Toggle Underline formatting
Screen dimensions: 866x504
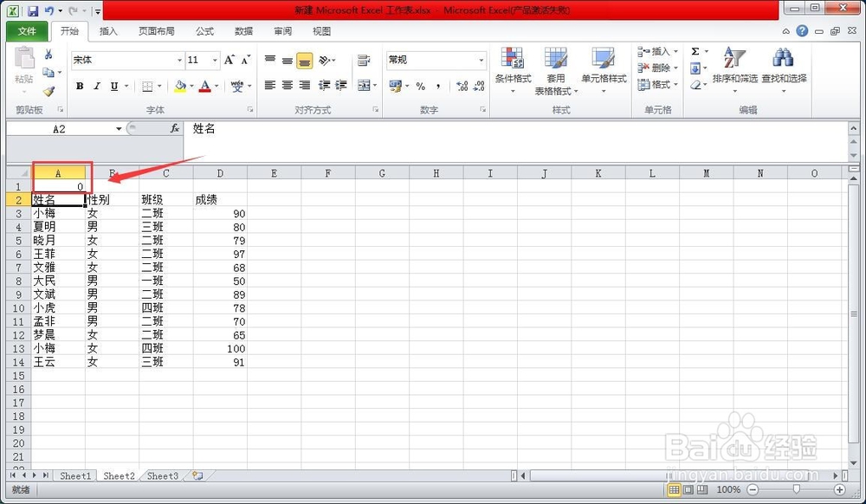pyautogui.click(x=113, y=86)
